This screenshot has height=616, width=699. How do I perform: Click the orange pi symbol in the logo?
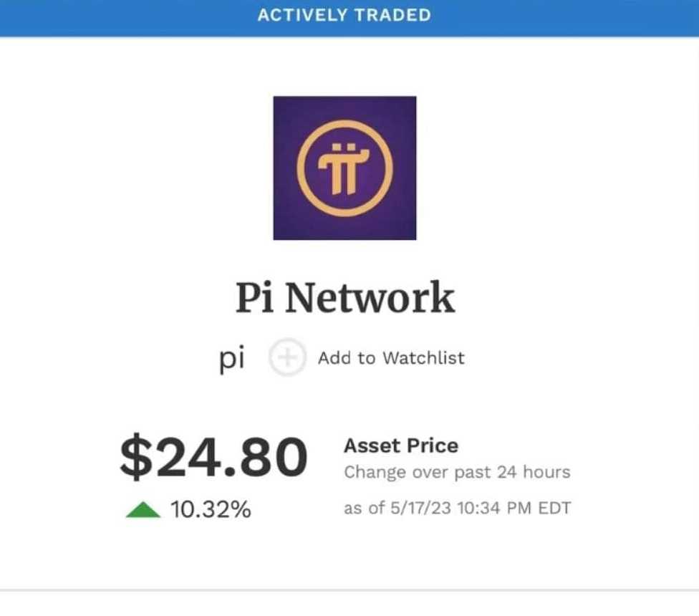point(344,169)
